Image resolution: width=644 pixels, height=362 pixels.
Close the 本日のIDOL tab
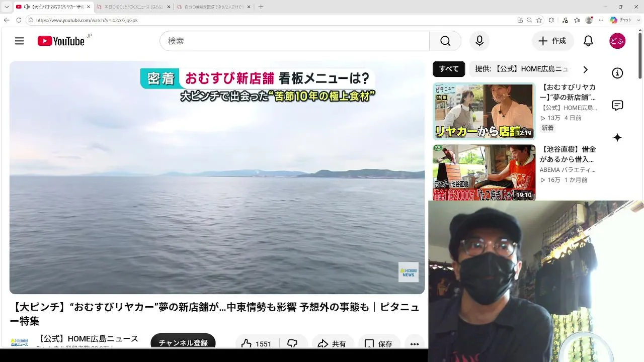[168, 7]
